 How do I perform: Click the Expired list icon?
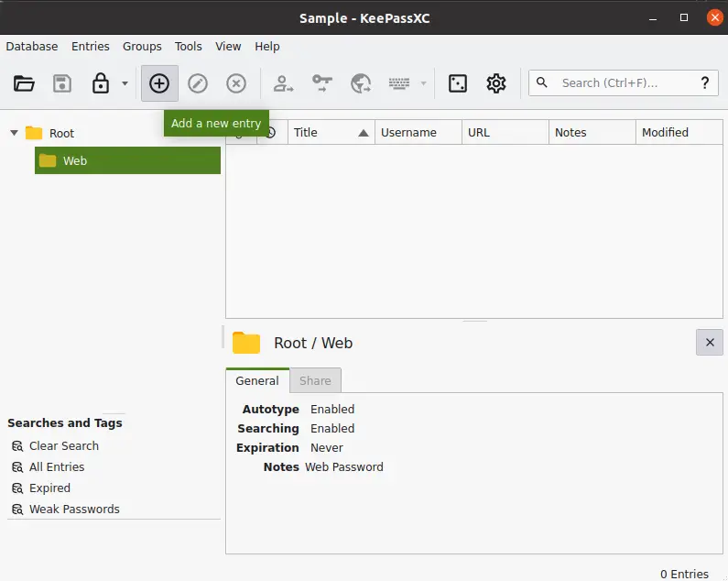[17, 488]
